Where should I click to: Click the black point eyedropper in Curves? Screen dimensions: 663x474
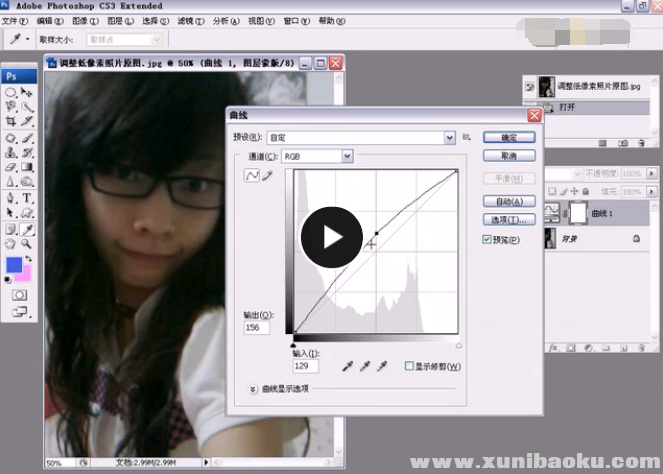[x=346, y=367]
